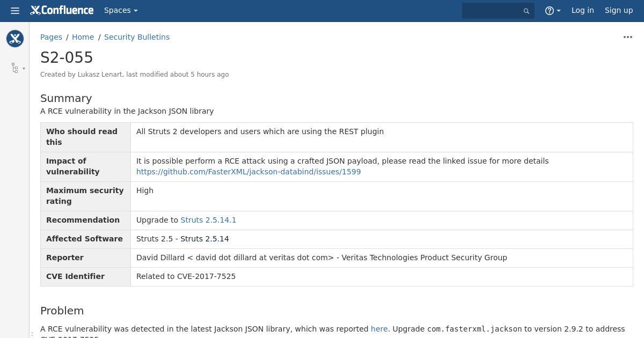The image size is (644, 338).
Task: Expand the page tree sidebar icon
Action: click(x=18, y=68)
